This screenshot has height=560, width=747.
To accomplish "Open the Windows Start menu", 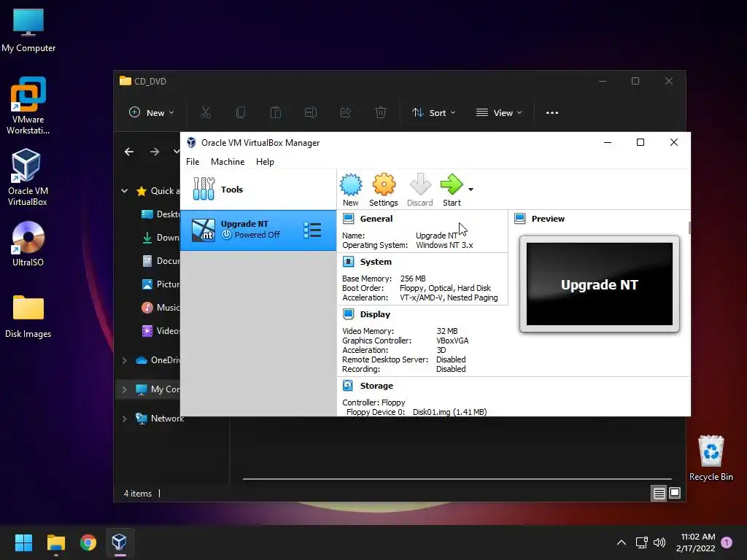I will click(x=23, y=542).
